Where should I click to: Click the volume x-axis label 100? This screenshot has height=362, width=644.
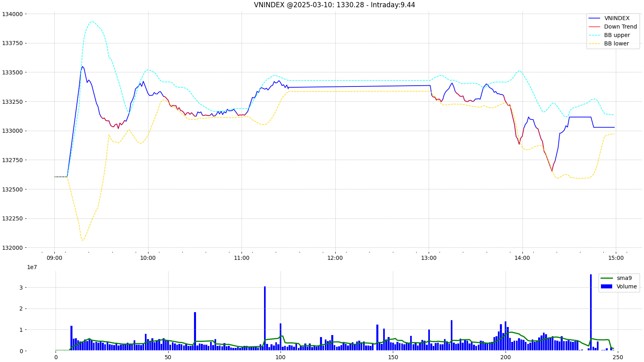click(280, 358)
